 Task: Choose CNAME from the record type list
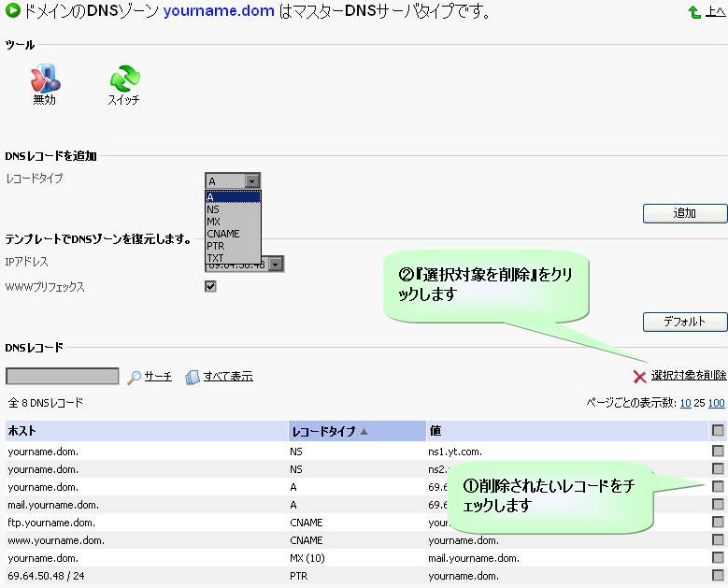coord(224,234)
